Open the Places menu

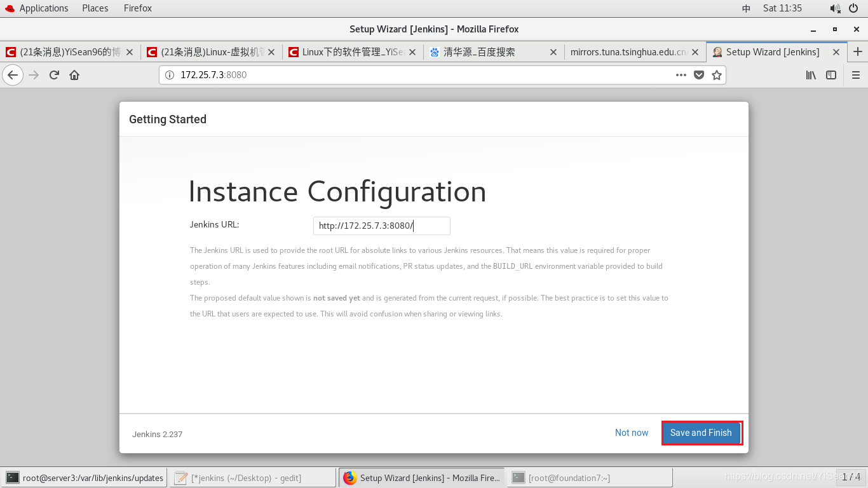(x=95, y=8)
